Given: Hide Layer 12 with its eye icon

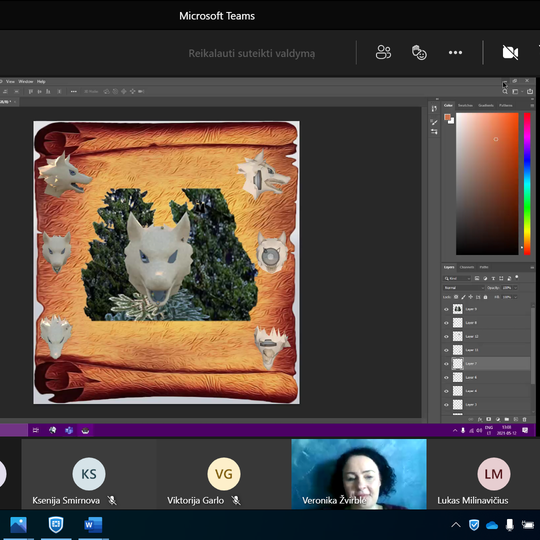Looking at the screenshot, I should click(x=447, y=336).
